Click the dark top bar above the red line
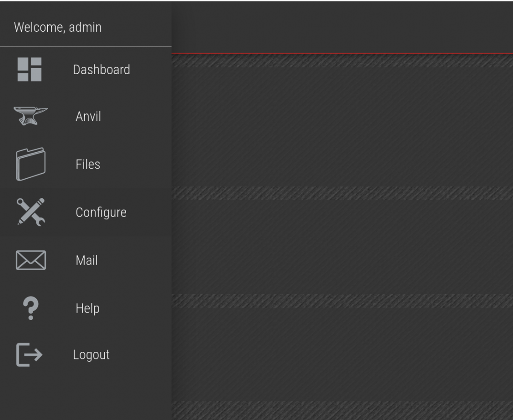 tap(341, 27)
